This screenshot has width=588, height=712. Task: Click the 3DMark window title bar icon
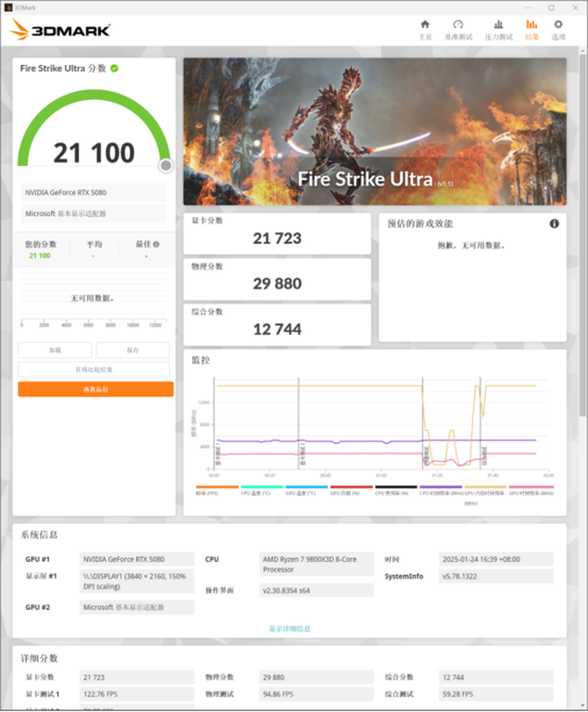point(8,7)
